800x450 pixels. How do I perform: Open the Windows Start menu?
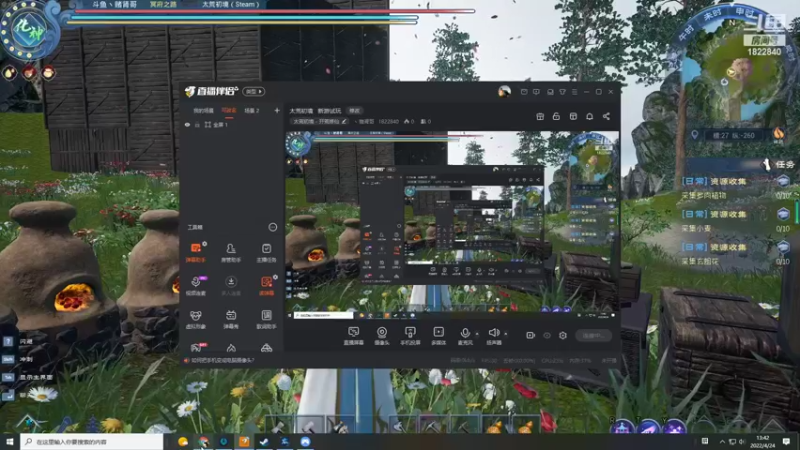pyautogui.click(x=9, y=441)
